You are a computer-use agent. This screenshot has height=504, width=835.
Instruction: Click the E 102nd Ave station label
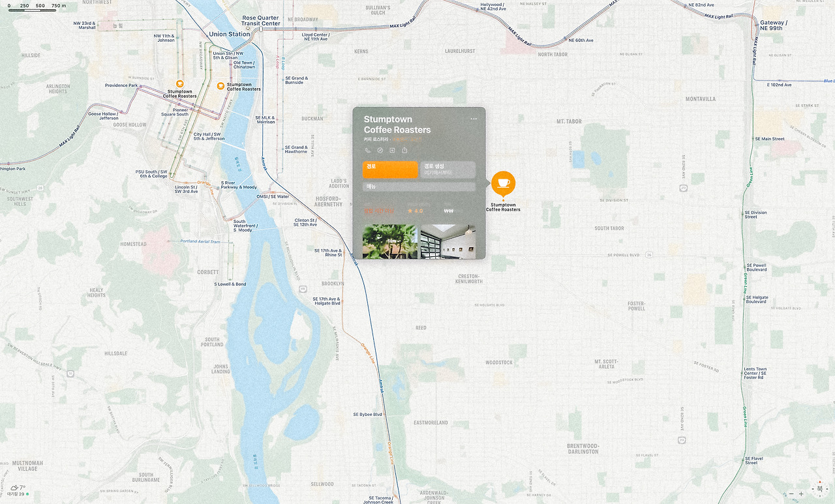tap(779, 85)
